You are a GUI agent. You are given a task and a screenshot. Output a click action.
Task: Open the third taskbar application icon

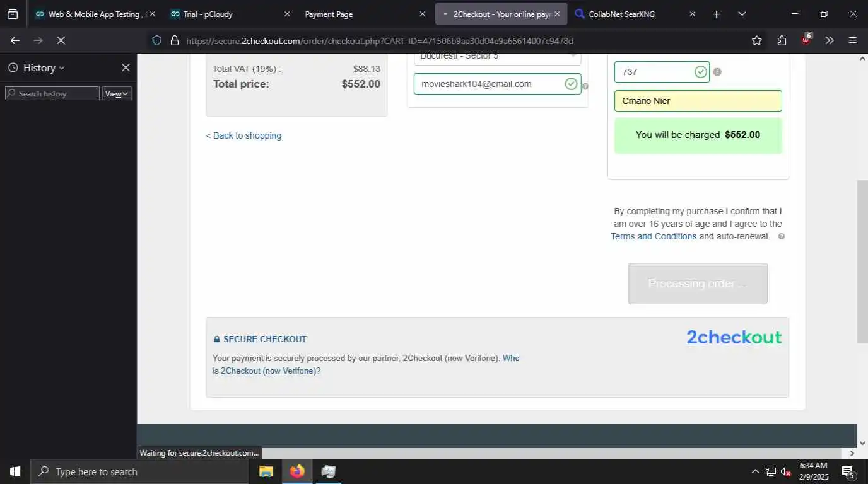tap(328, 471)
